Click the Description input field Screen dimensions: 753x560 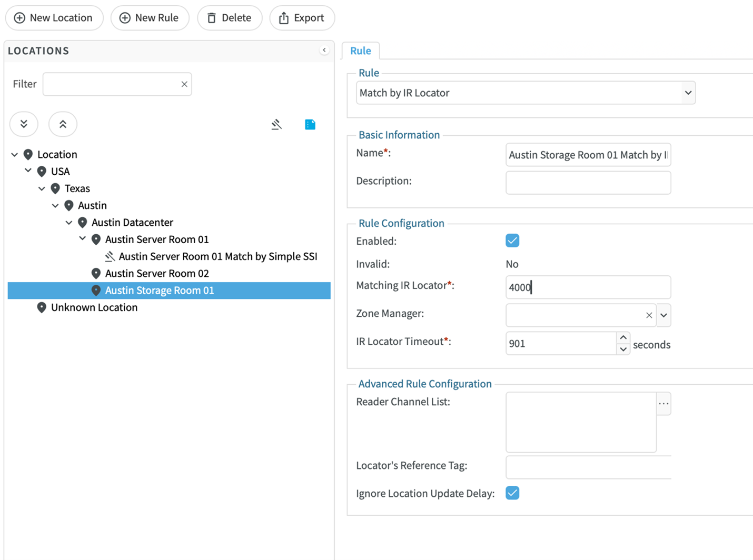point(588,183)
